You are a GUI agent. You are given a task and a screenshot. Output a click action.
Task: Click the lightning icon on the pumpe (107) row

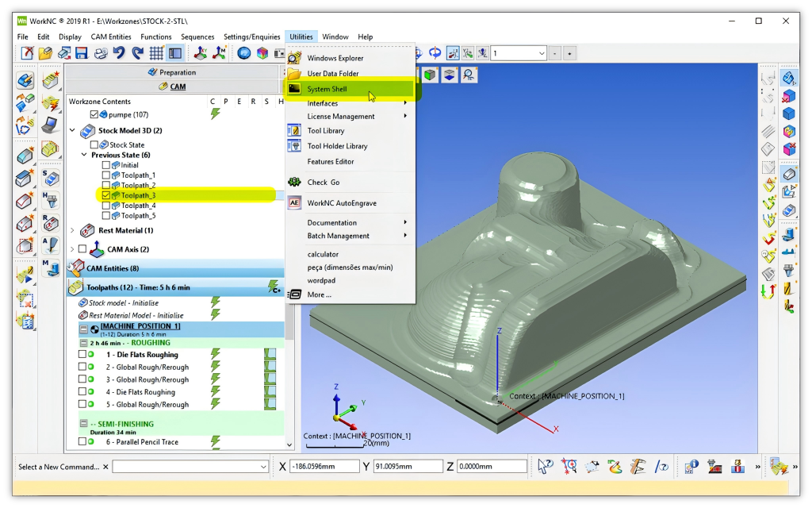click(216, 114)
